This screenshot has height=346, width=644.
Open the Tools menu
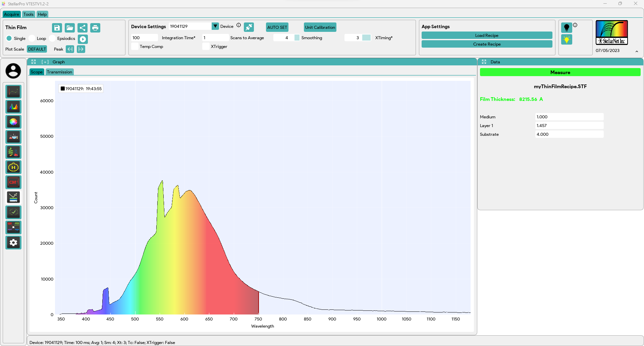(x=29, y=14)
